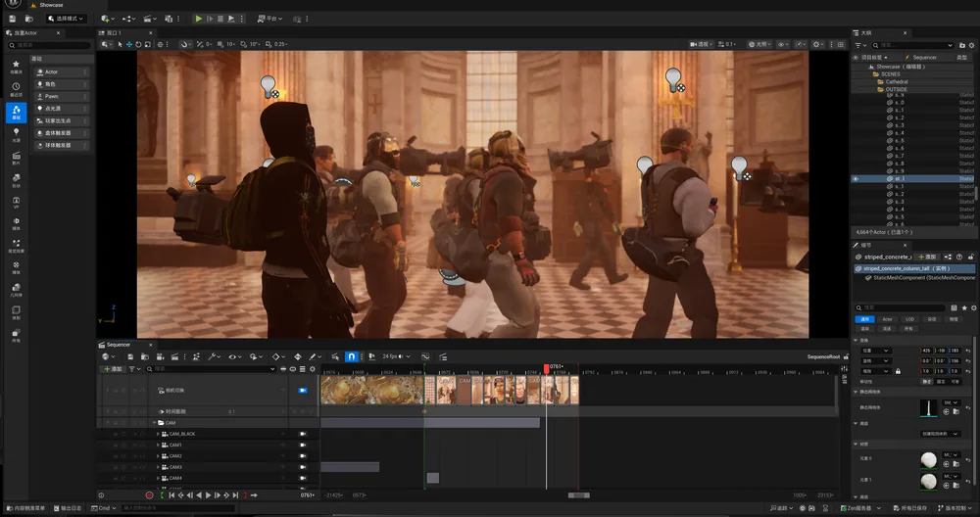Image resolution: width=980 pixels, height=517 pixels.
Task: Open the Sequencer keyframe options diamond dropdown
Action: pyautogui.click(x=278, y=356)
